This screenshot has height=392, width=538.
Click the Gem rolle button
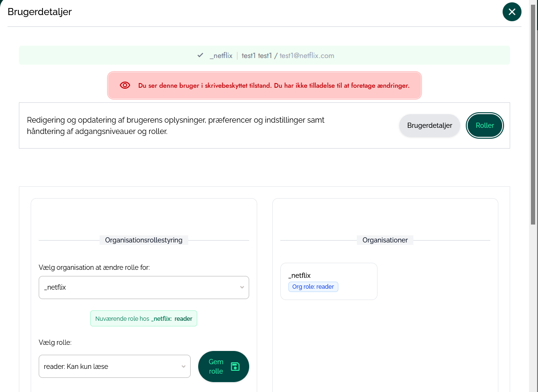[223, 366]
